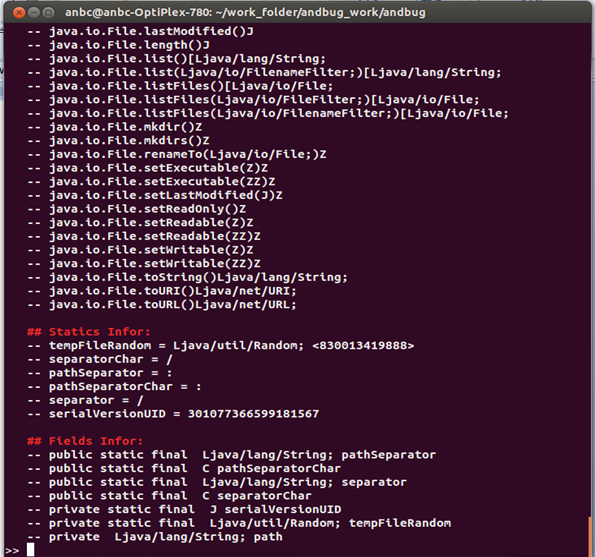595x557 pixels.
Task: Click the java.io.File.renameTo line
Action: coord(177,154)
